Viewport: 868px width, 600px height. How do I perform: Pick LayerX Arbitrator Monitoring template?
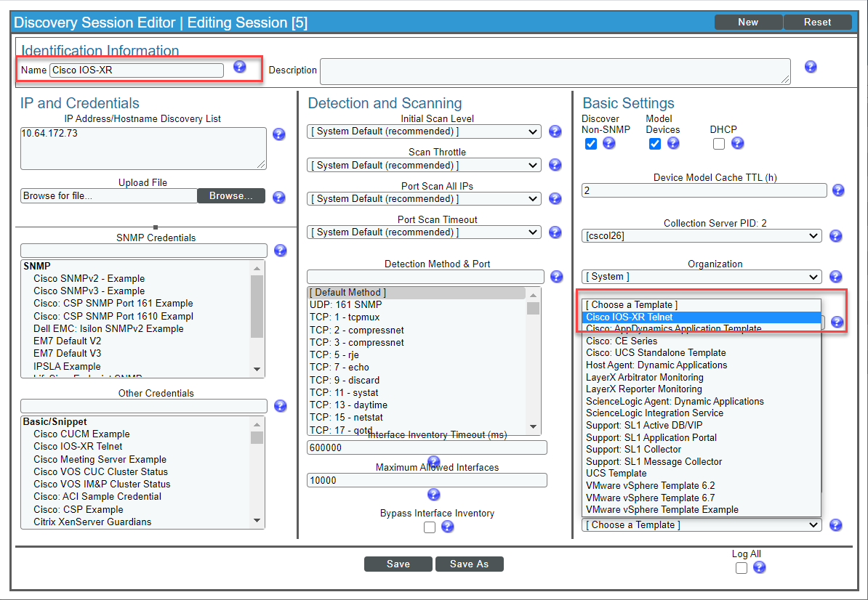point(702,377)
